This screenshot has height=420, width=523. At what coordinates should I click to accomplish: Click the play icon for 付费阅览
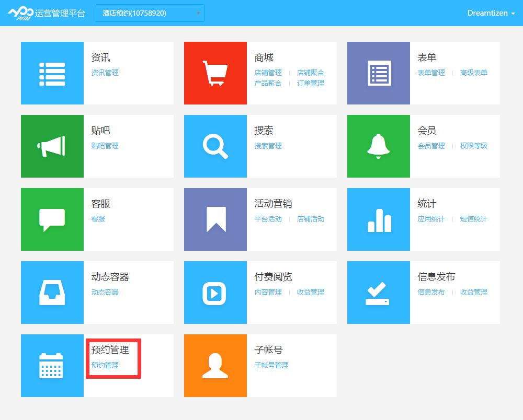215,293
